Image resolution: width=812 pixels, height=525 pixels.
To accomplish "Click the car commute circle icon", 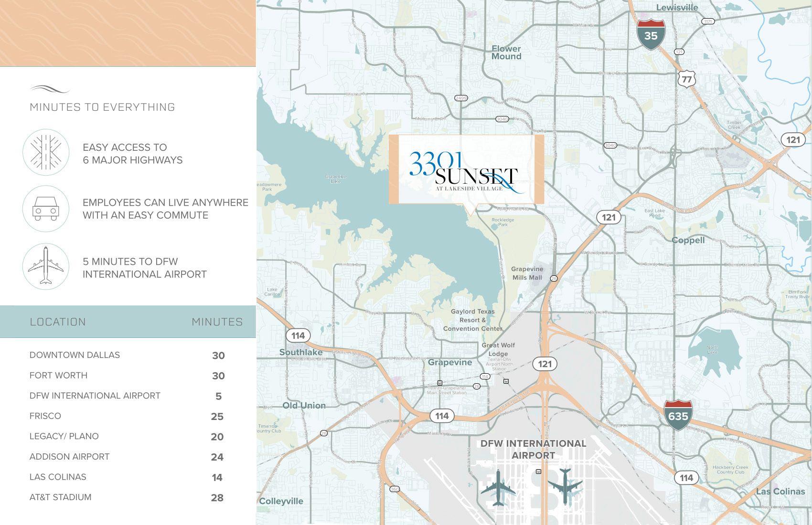I will click(46, 209).
